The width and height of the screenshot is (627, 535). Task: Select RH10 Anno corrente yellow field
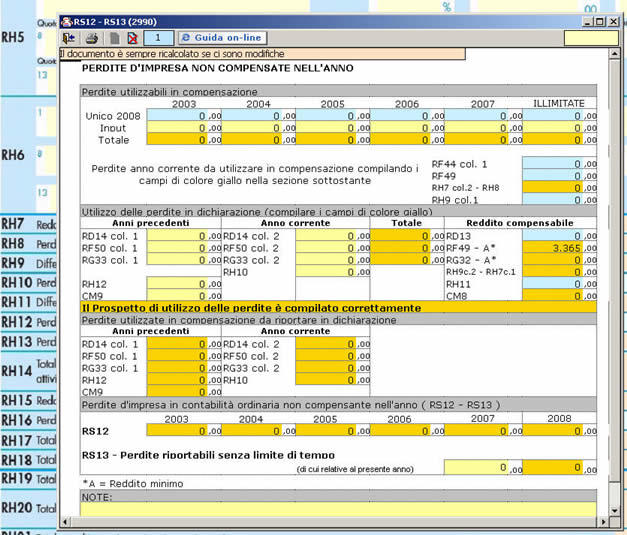pyautogui.click(x=325, y=271)
